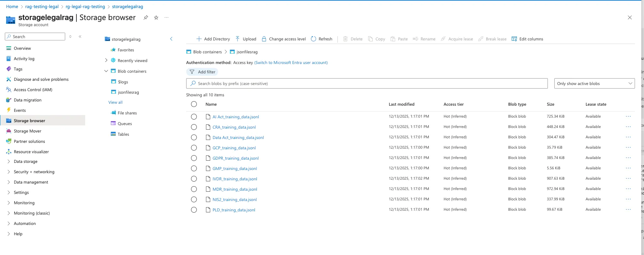Collapse the Blob containers tree node
644x255 pixels.
coord(106,71)
